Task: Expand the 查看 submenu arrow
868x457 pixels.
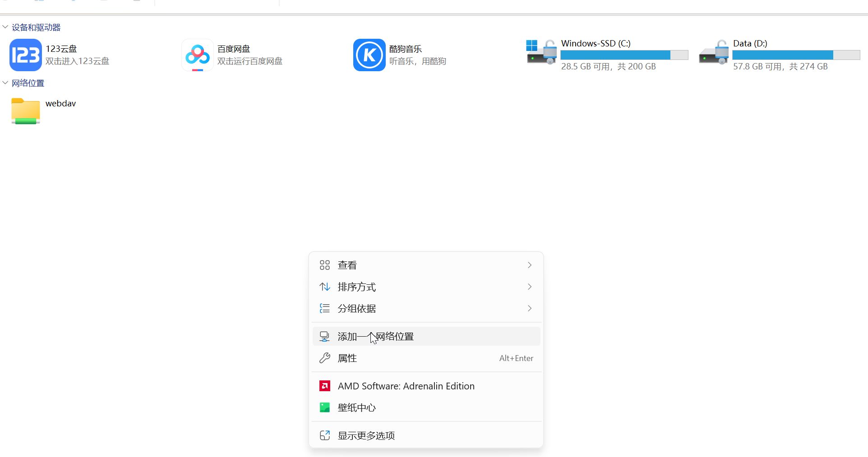Action: pyautogui.click(x=530, y=265)
